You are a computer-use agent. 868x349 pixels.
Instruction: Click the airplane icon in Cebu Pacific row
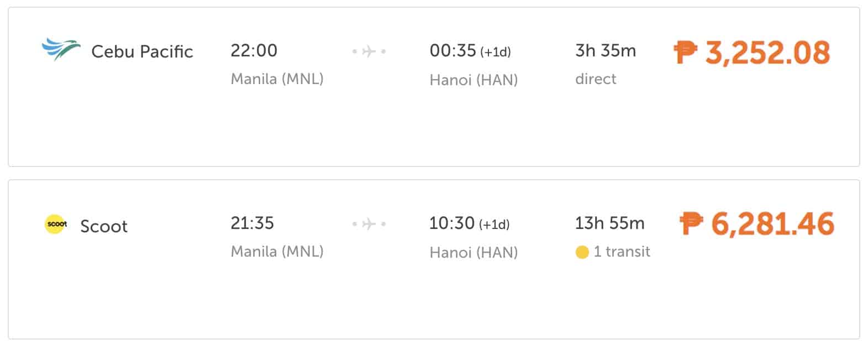369,51
